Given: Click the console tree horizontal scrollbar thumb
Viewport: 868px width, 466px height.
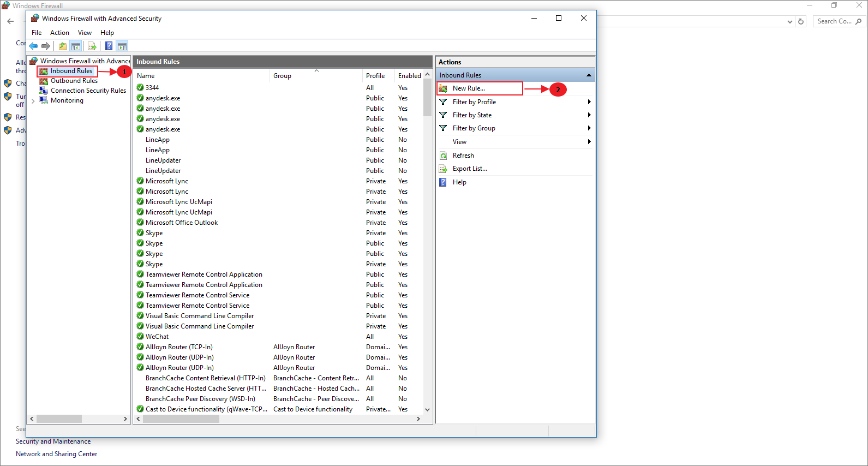Looking at the screenshot, I should pos(59,419).
